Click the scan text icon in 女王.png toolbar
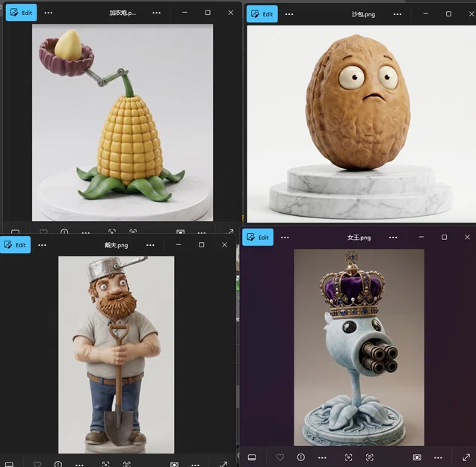The width and height of the screenshot is (476, 467). coord(369,457)
